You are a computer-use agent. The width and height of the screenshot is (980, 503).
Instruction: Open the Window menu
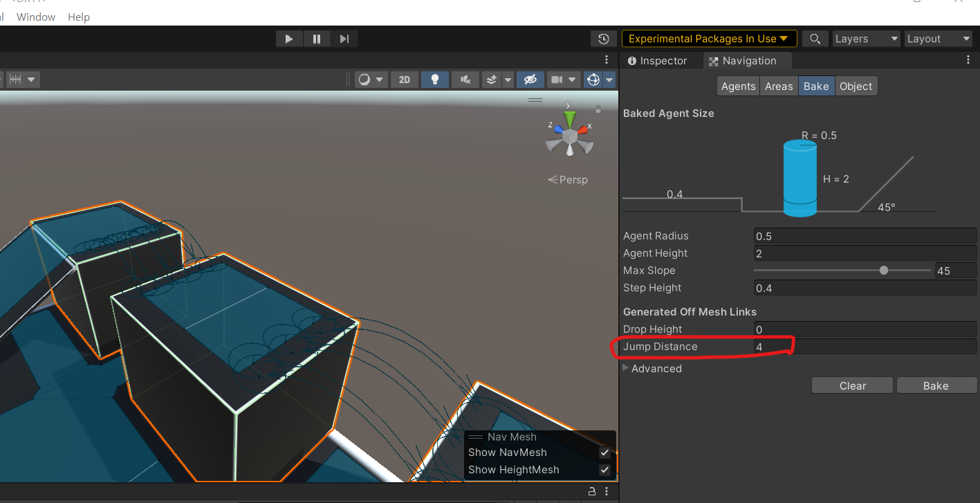(x=36, y=17)
